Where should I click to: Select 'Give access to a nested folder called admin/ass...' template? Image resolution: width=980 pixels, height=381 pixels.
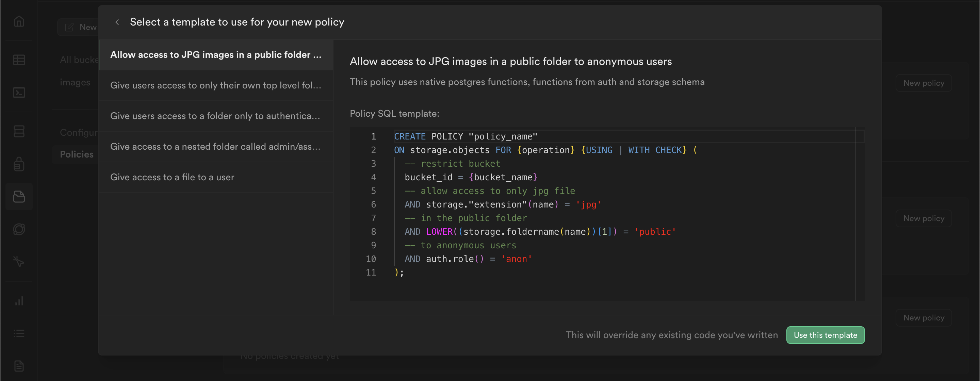click(216, 146)
